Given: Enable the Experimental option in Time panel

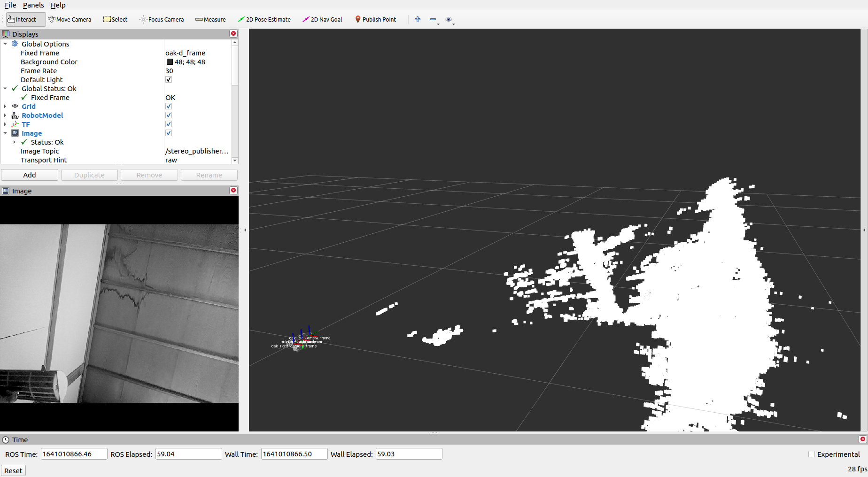Looking at the screenshot, I should click(811, 454).
